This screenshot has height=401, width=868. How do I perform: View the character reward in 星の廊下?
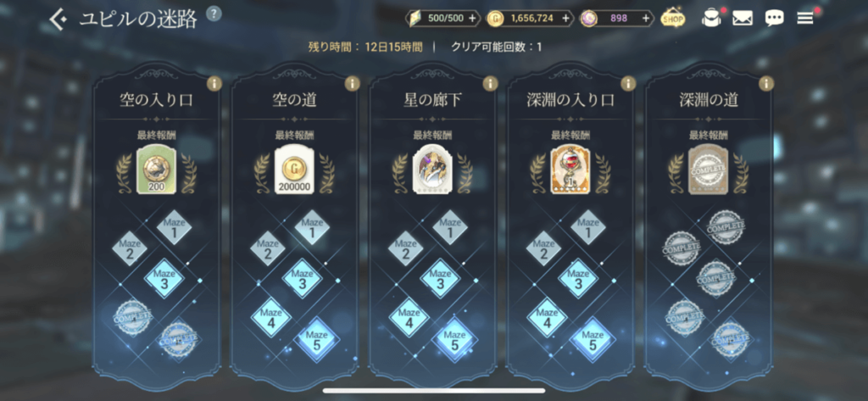(x=432, y=169)
